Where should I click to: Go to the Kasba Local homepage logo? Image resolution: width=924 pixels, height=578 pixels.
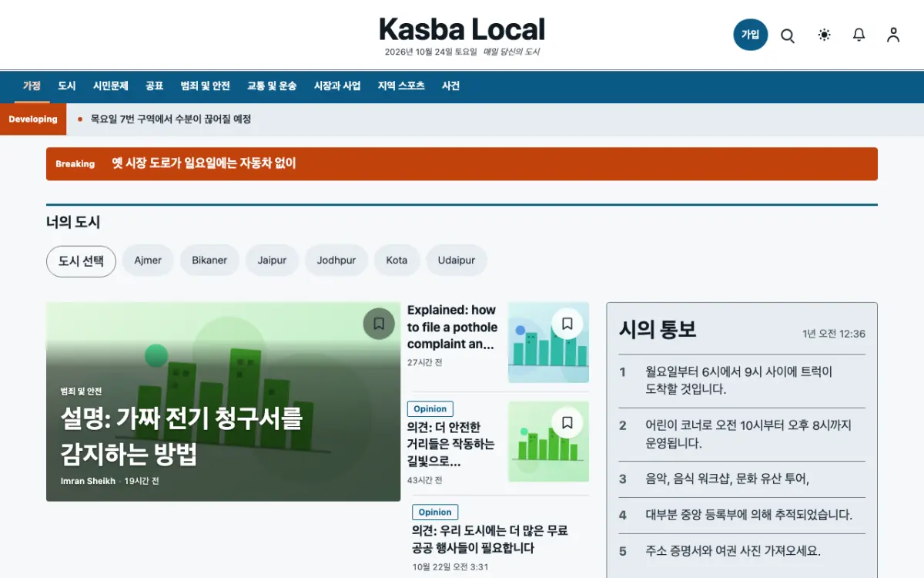click(462, 30)
